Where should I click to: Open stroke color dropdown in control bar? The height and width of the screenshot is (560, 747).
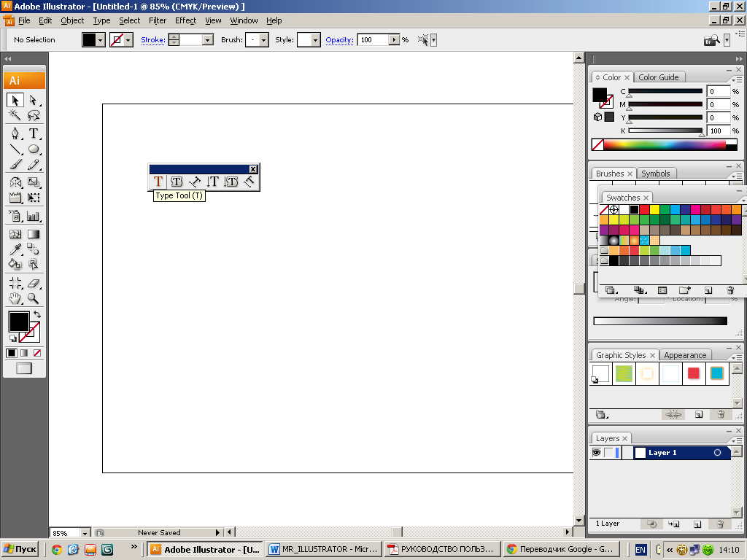coord(128,40)
